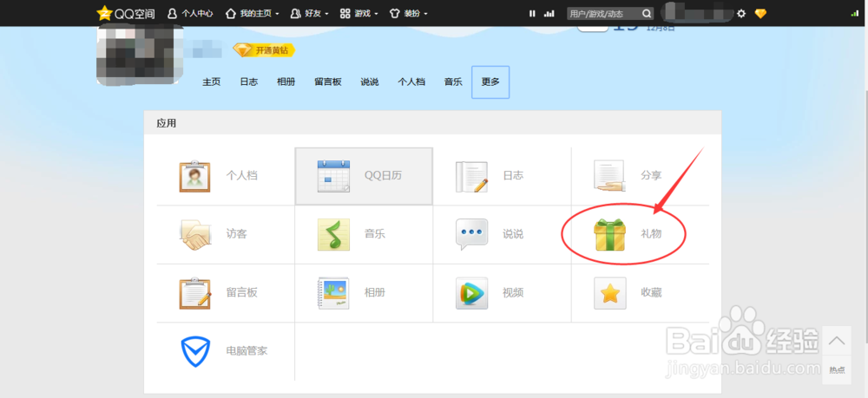The width and height of the screenshot is (868, 398).
Task: Open the 音乐 note icon in apps
Action: 333,235
